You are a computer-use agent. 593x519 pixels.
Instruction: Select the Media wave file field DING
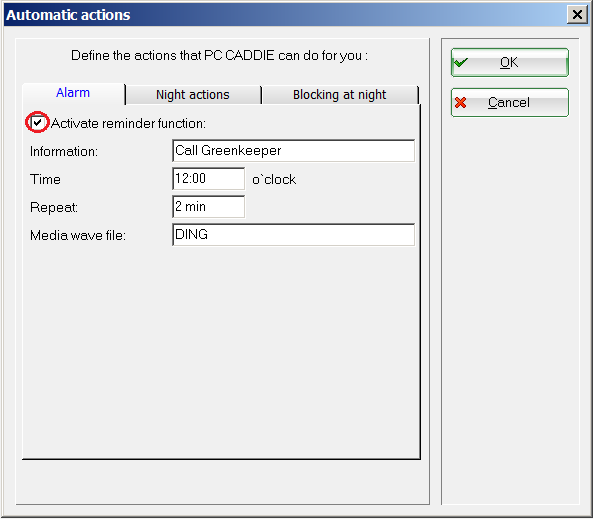(293, 235)
